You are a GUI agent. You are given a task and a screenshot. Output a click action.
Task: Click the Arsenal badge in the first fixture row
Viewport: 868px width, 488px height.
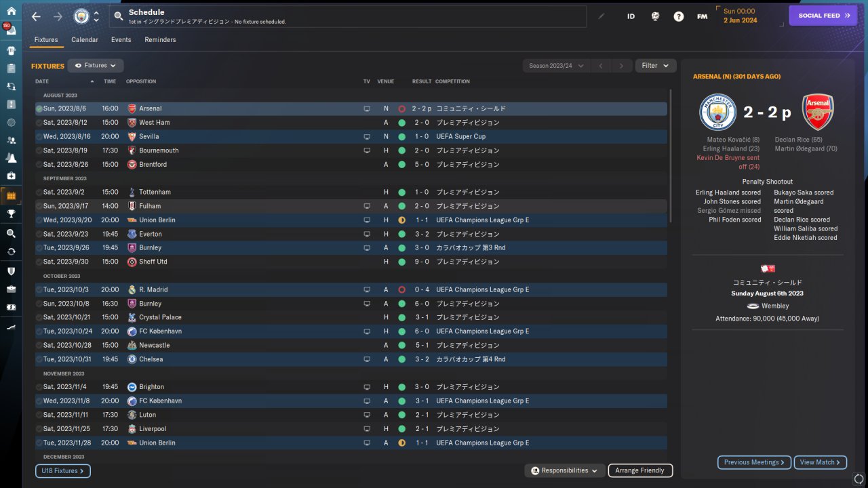(132, 108)
